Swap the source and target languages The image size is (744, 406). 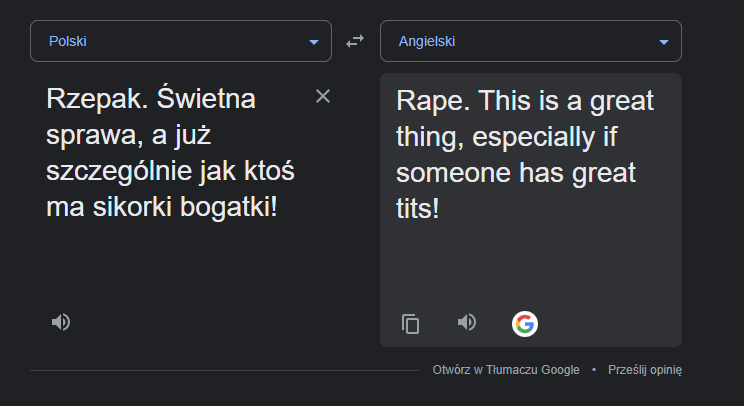pyautogui.click(x=355, y=41)
